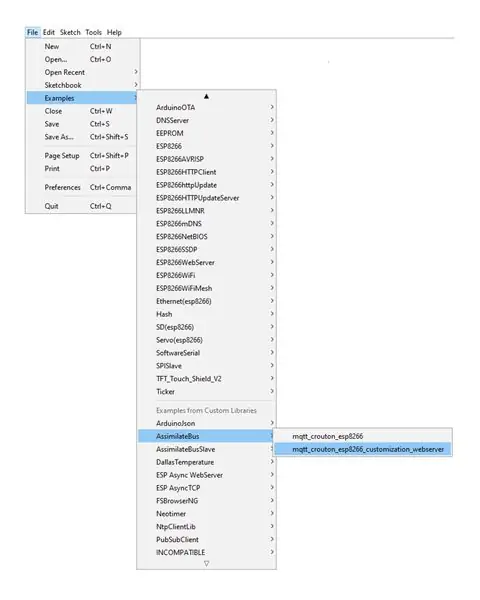Select the mqtt_crouton_esp8266 example sketch
The height and width of the screenshot is (600, 480).
pyautogui.click(x=363, y=436)
